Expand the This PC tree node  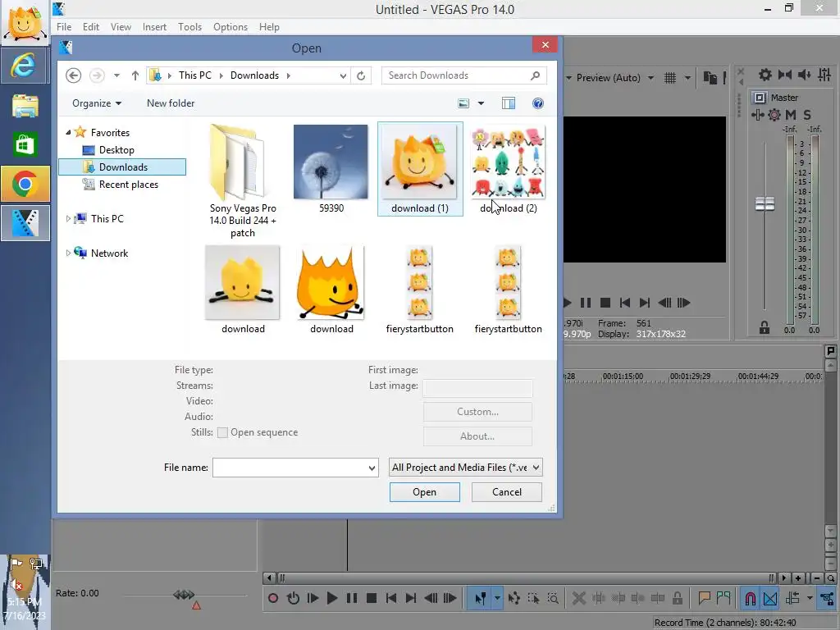[68, 218]
